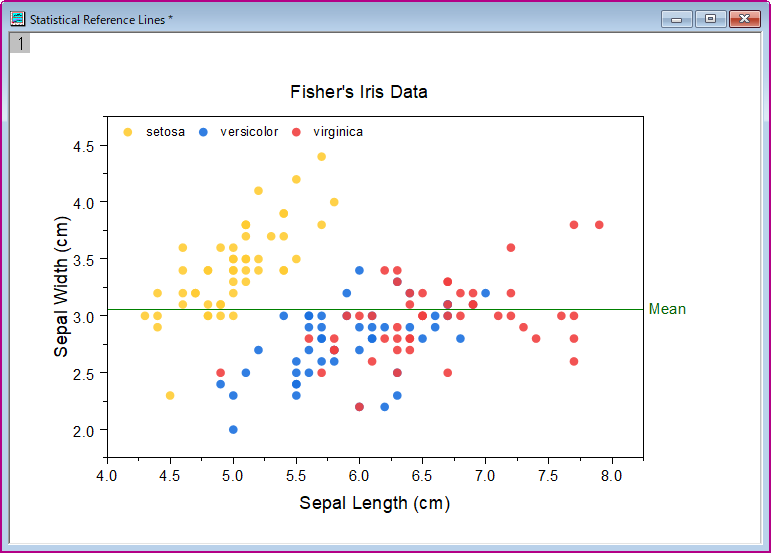Select the "virginica" legend label
771x553 pixels.
tap(338, 132)
